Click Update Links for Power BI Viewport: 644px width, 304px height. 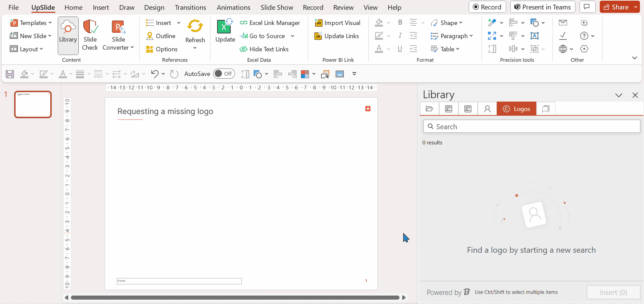(337, 36)
